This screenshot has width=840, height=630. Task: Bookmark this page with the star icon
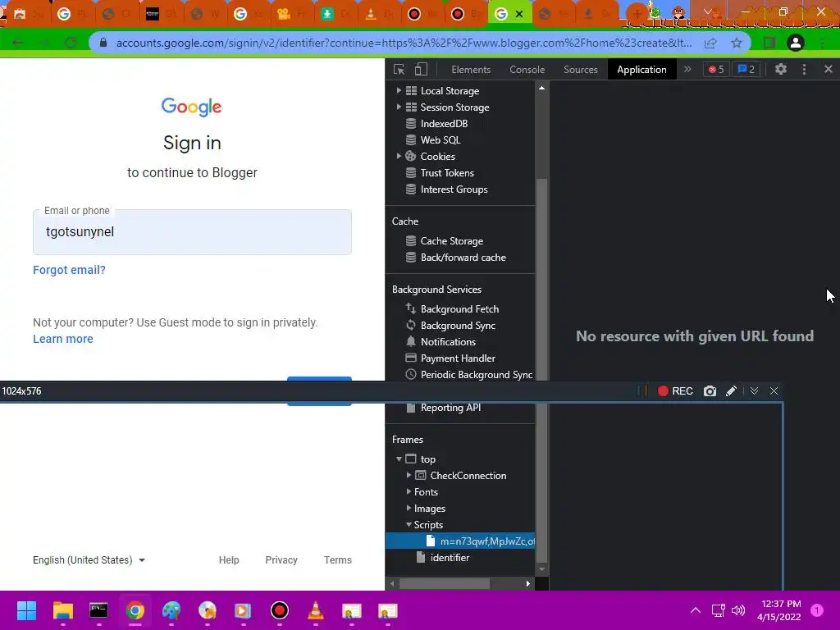point(737,43)
